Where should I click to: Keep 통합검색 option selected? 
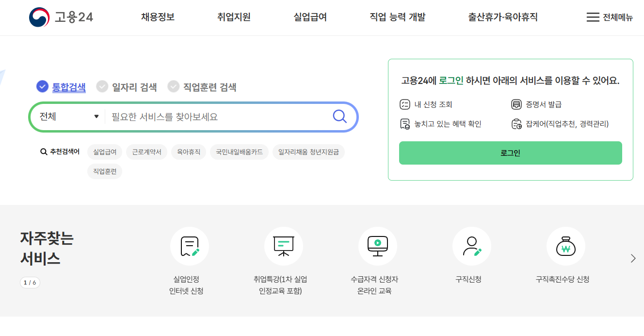[x=42, y=86]
